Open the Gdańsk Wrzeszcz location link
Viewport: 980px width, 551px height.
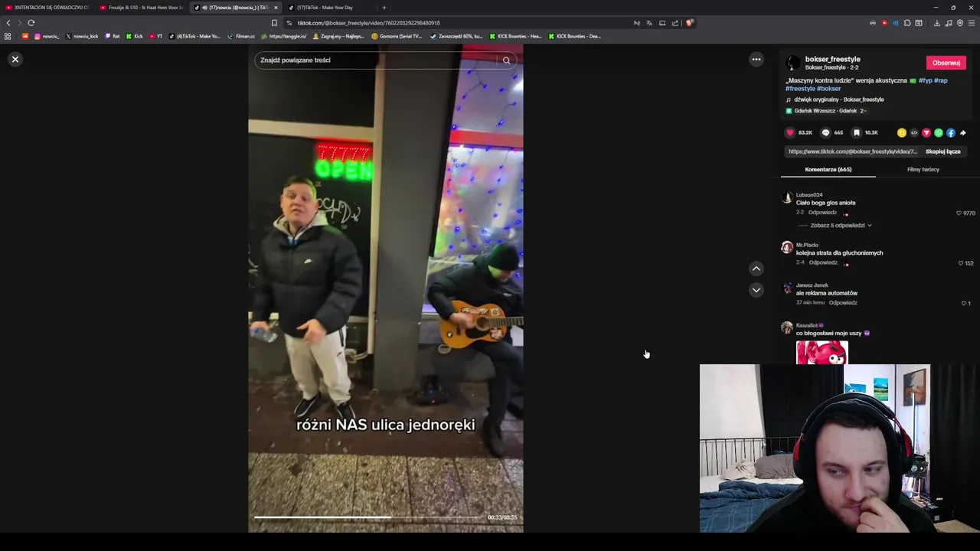825,111
